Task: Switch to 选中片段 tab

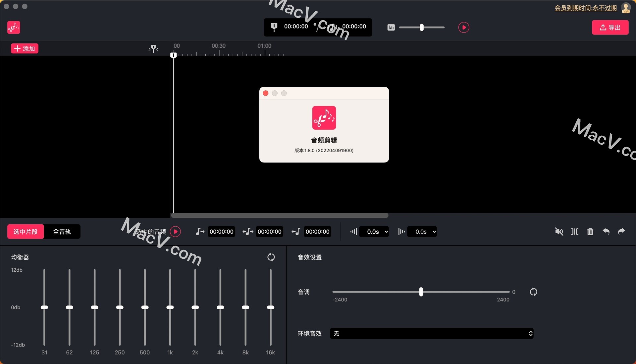Action: (x=26, y=232)
